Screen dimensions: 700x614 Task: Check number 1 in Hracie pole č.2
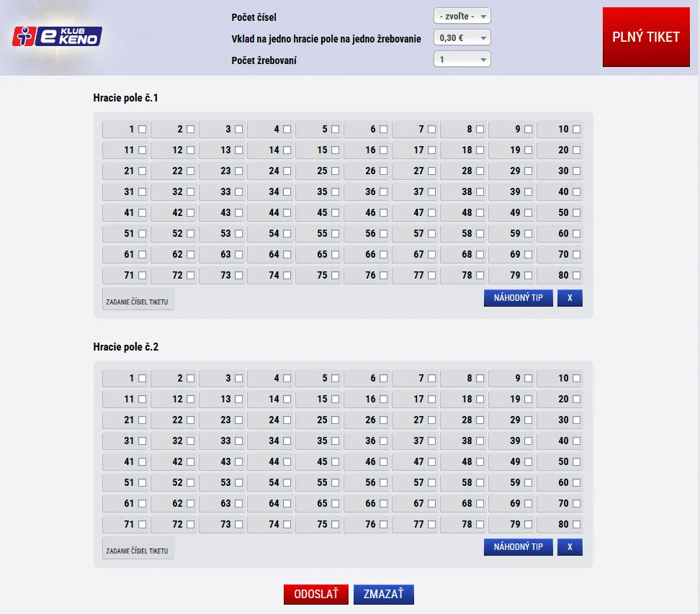[142, 379]
